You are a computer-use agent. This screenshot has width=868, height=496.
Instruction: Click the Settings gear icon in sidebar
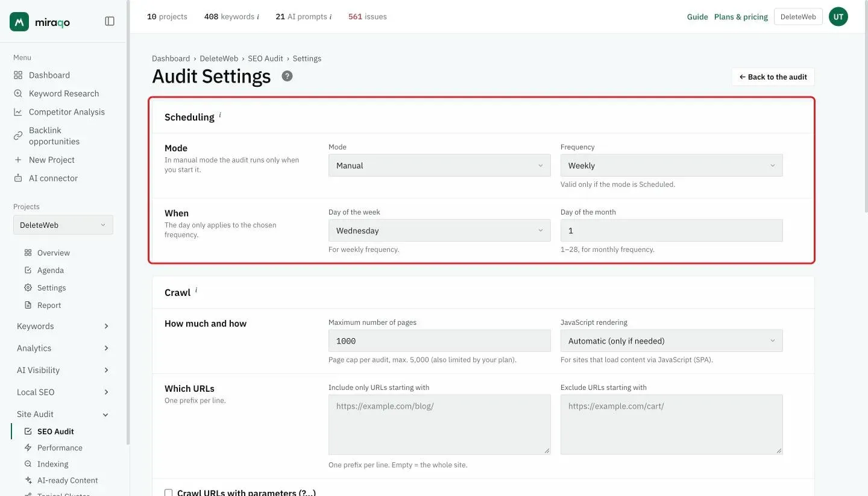click(x=28, y=288)
